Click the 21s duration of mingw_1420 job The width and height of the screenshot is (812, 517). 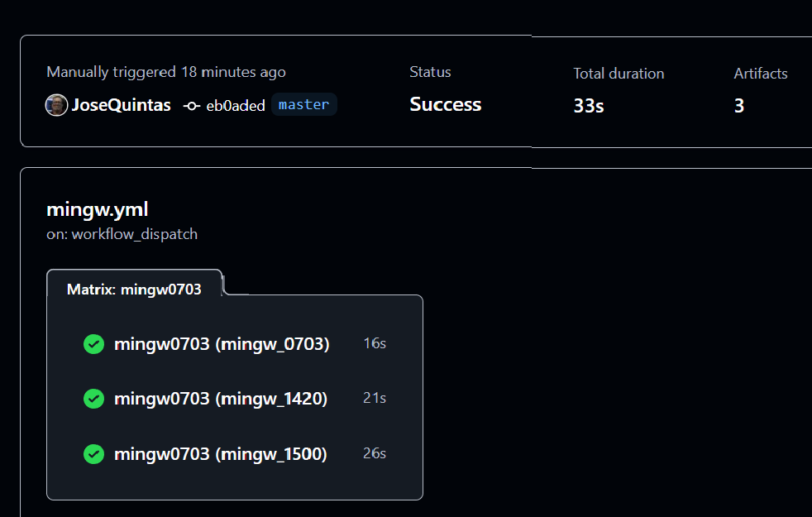pos(375,398)
